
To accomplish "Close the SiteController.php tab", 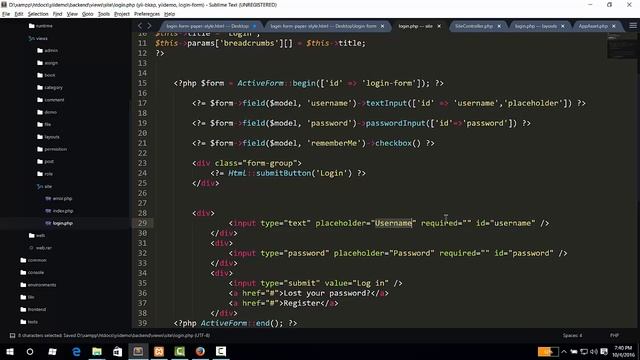I will pos(499,26).
